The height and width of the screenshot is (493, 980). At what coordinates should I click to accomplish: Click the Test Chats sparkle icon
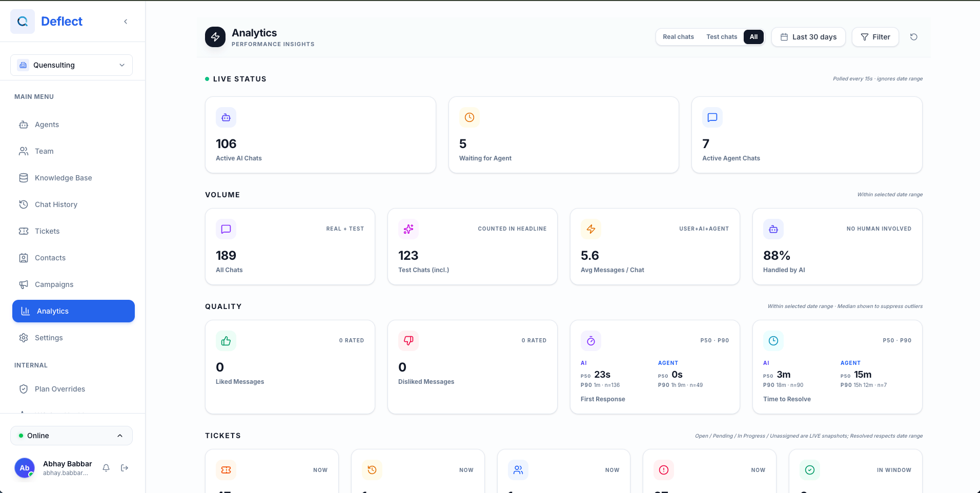409,229
